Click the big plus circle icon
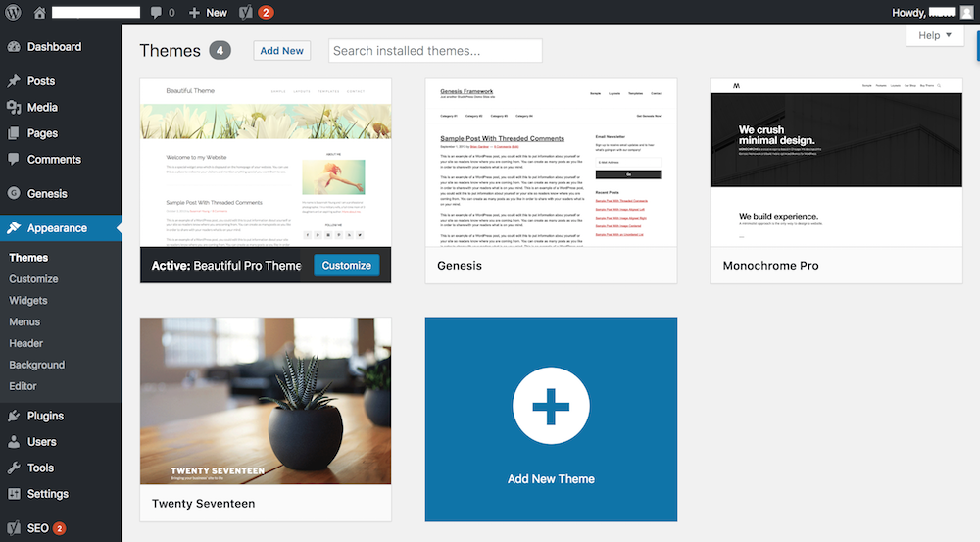This screenshot has height=542, width=980. pos(551,407)
